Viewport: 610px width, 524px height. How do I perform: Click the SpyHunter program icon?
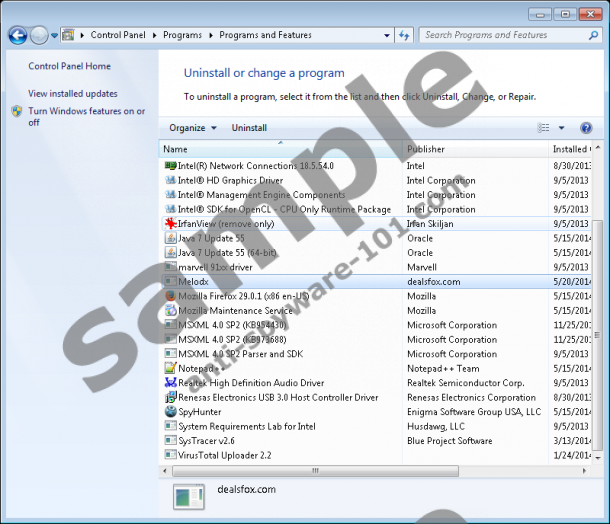(x=170, y=411)
